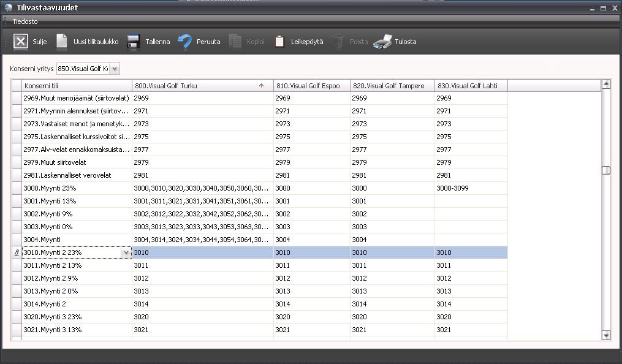Click the Konserni yritys combo box field
Screen dimensions: 622x364
pyautogui.click(x=88, y=69)
